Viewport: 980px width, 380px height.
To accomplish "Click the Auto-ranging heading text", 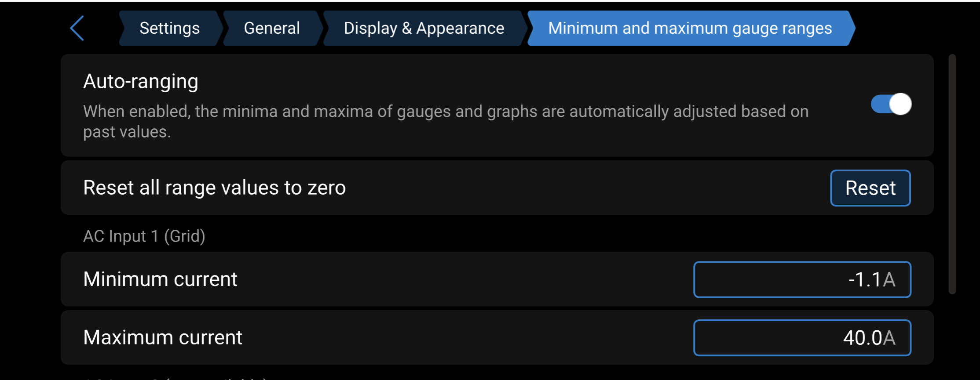I will pyautogui.click(x=141, y=82).
